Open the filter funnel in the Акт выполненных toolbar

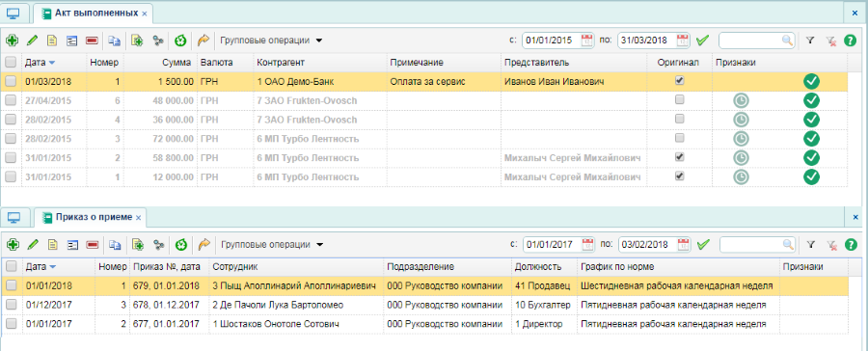[810, 40]
